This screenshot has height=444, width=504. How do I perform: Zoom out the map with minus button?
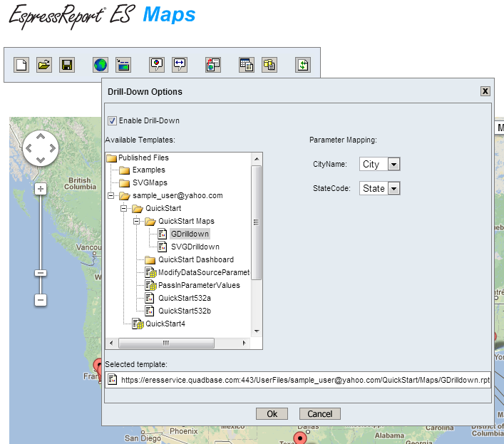point(41,300)
